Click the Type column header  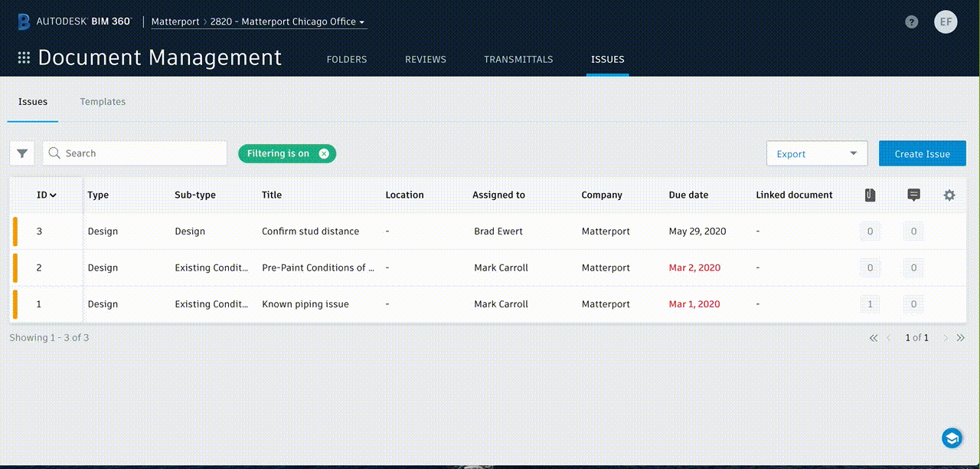[x=98, y=195]
